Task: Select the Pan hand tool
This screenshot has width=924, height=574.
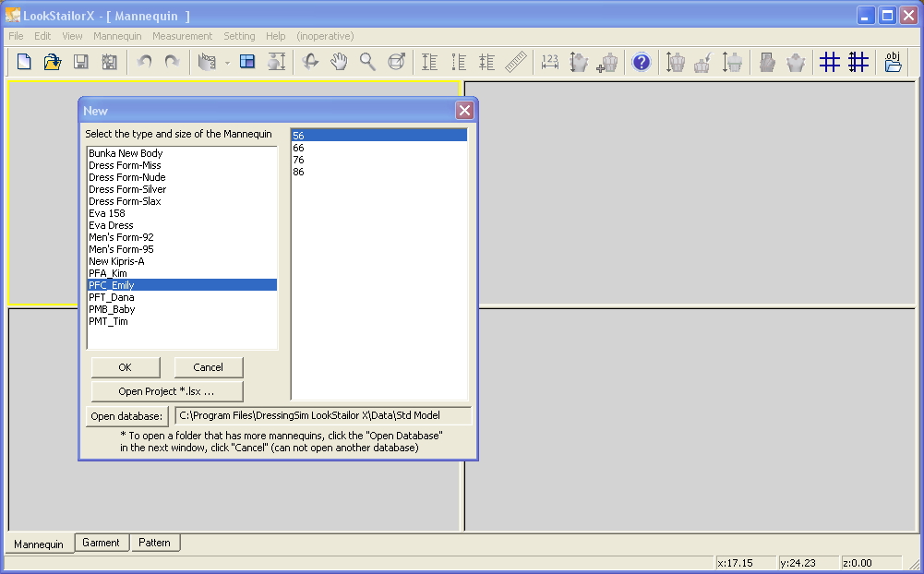Action: 339,62
